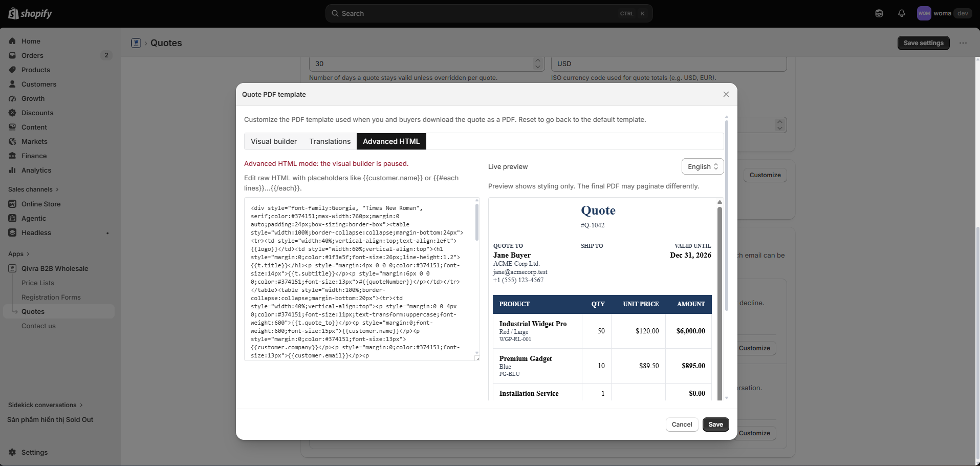Open the Analytics bar chart icon
This screenshot has width=980, height=466.
[x=12, y=170]
